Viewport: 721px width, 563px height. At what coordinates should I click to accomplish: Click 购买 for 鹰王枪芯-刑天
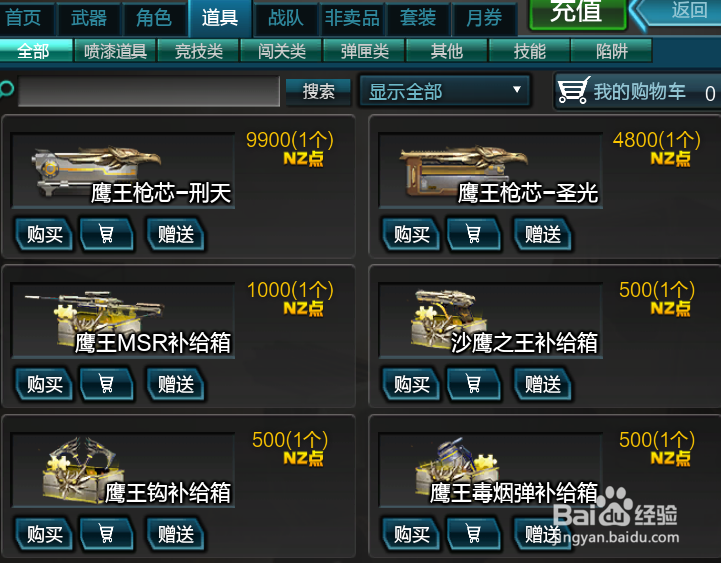(44, 235)
